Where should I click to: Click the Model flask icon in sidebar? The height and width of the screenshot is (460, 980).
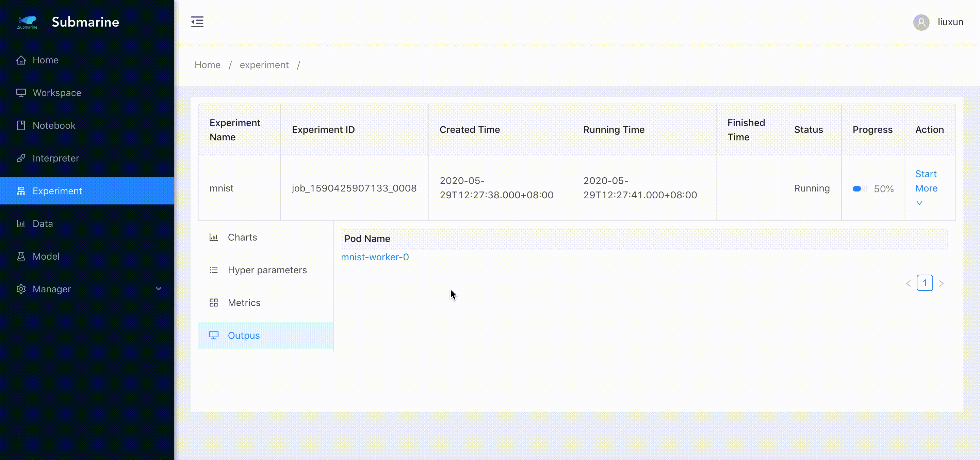(x=21, y=256)
